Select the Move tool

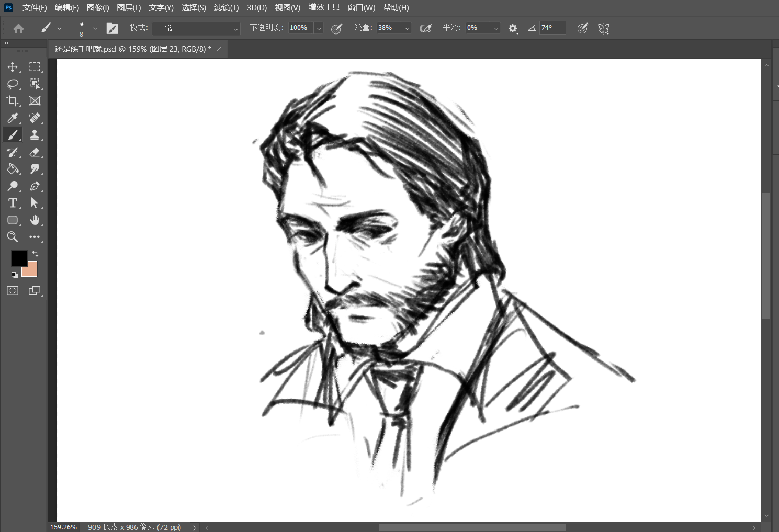coord(13,67)
